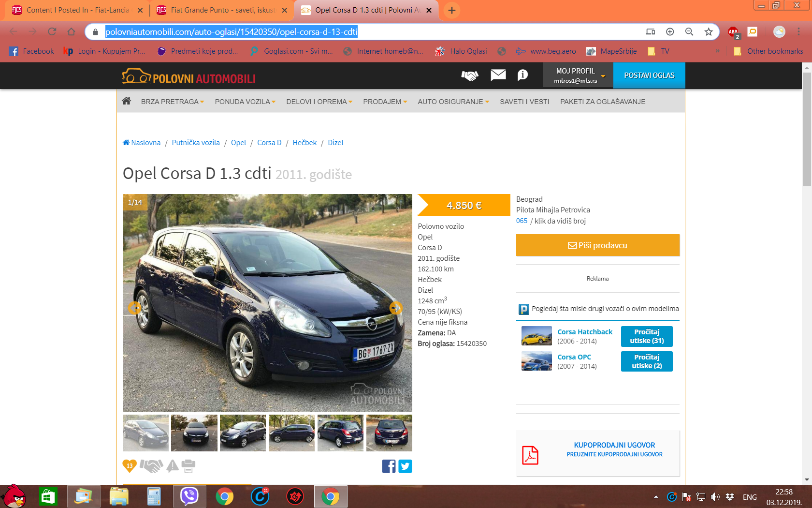Go to Hečbek breadcrumb
The width and height of the screenshot is (812, 508).
pyautogui.click(x=304, y=143)
